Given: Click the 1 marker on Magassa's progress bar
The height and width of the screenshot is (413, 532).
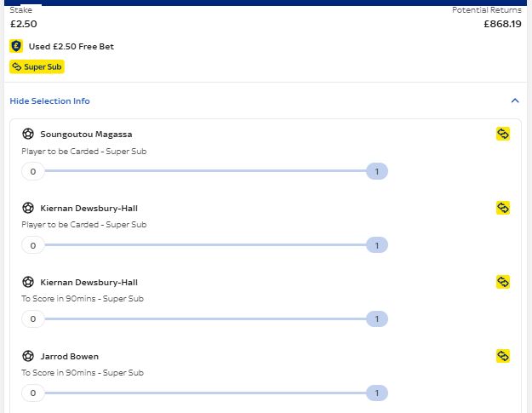Looking at the screenshot, I should [x=376, y=171].
